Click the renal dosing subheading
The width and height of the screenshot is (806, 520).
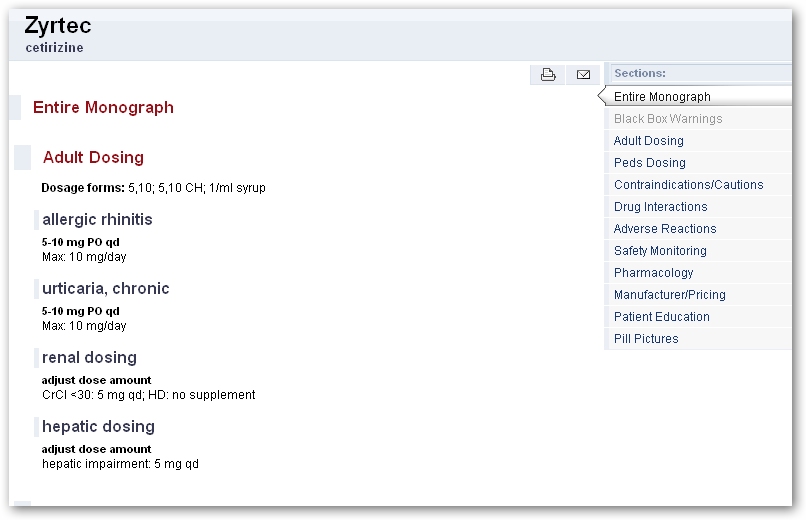tap(89, 357)
